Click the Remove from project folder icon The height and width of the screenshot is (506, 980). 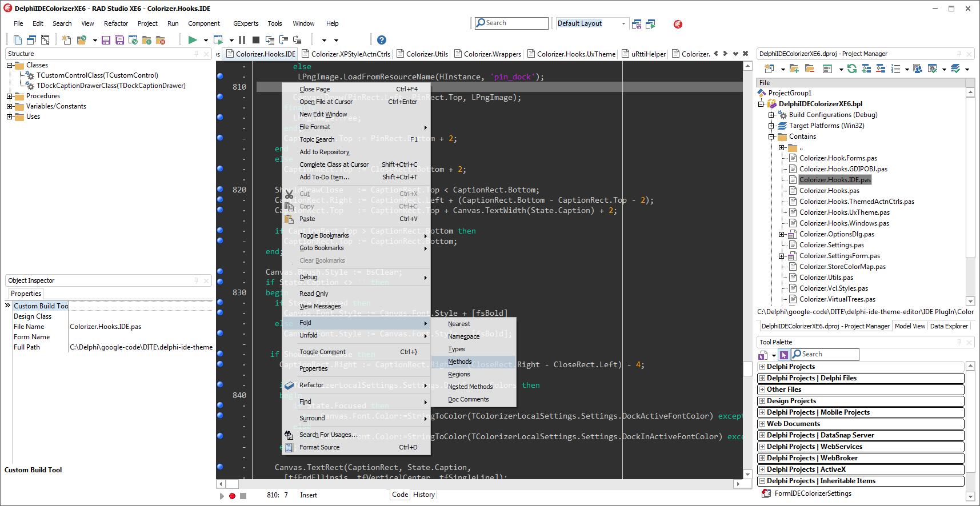click(x=161, y=40)
